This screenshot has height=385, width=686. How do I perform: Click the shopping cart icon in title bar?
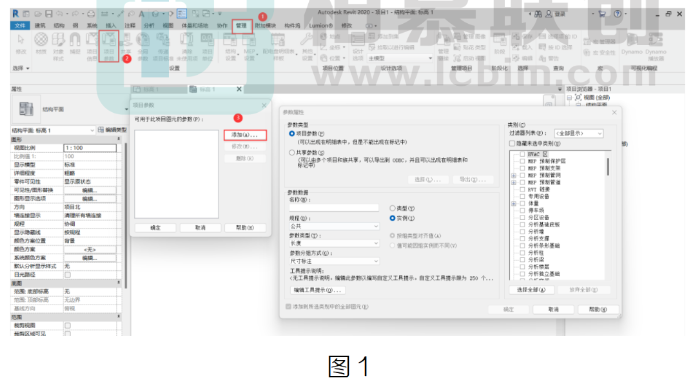pyautogui.click(x=602, y=14)
